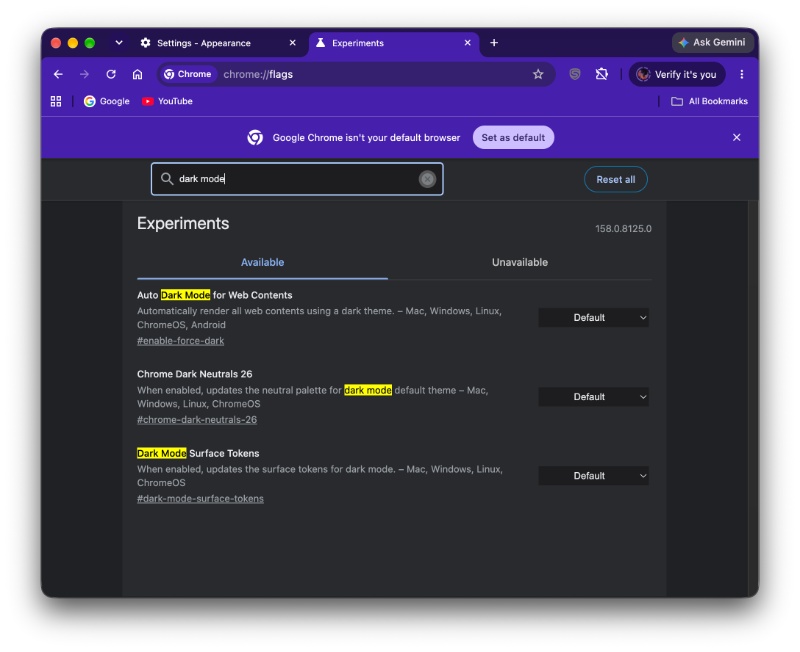Open the extensions puzzle icon with slash
The width and height of the screenshot is (800, 652).
(x=602, y=74)
